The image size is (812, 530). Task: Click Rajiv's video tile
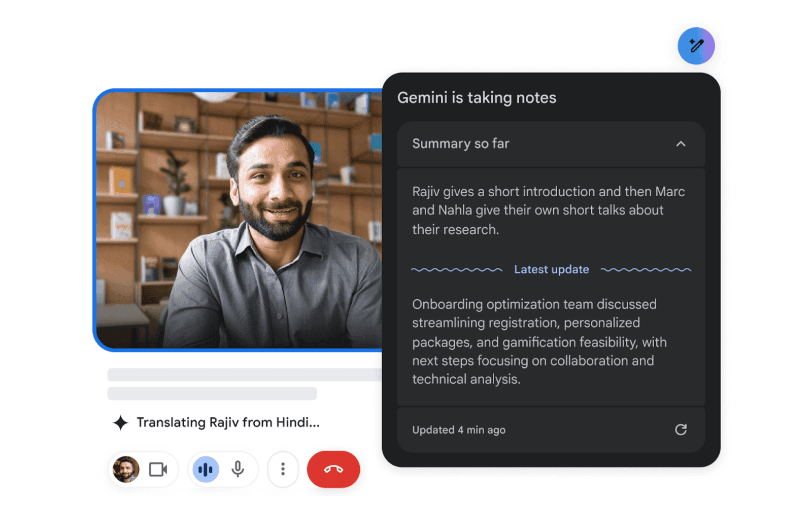tap(238, 220)
